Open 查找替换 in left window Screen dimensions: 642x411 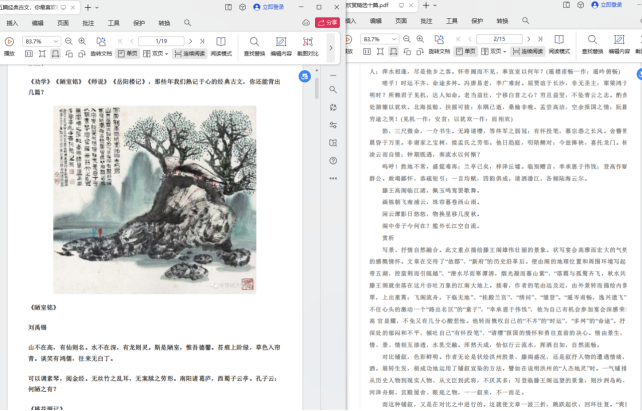pyautogui.click(x=254, y=46)
